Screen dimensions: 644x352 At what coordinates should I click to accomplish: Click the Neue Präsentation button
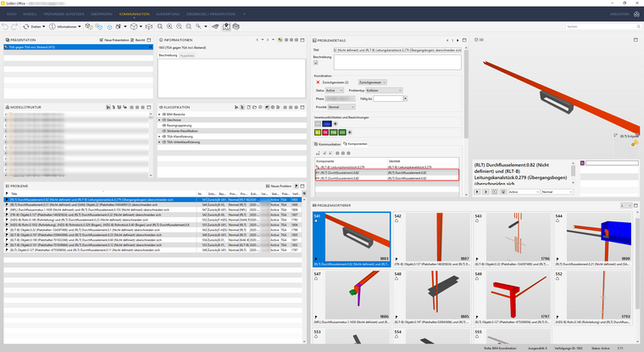coord(114,40)
